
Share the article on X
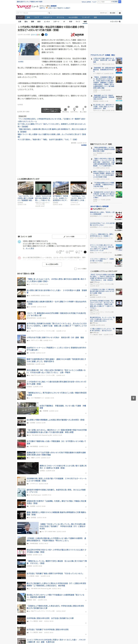click(43, 35)
